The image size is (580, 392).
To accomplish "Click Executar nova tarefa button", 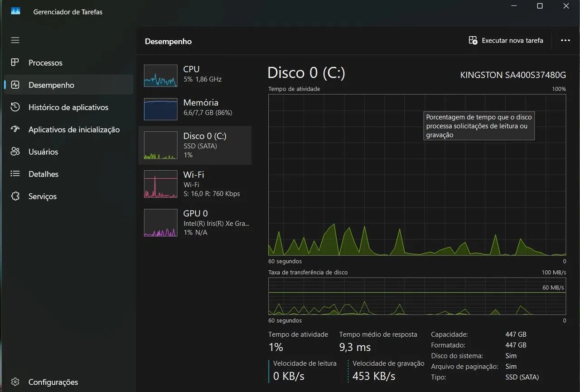I will (506, 40).
